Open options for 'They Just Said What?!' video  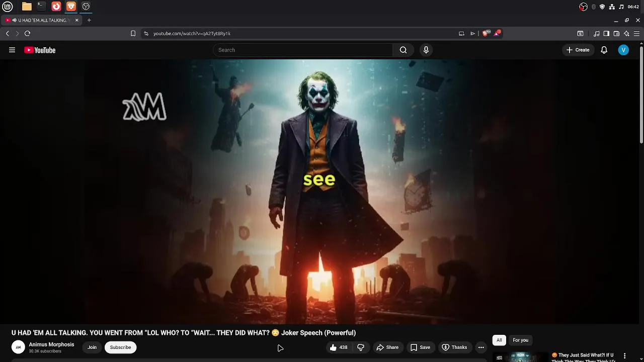(624, 356)
